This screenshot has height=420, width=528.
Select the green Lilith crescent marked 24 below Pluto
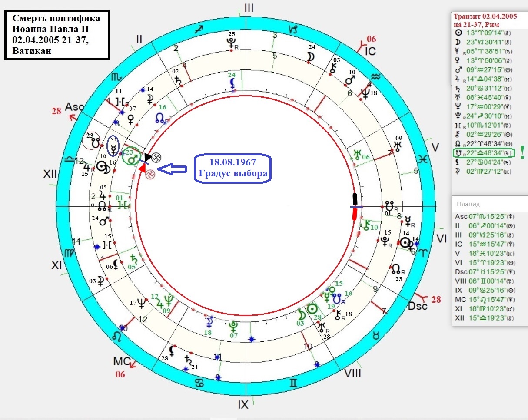point(233,83)
